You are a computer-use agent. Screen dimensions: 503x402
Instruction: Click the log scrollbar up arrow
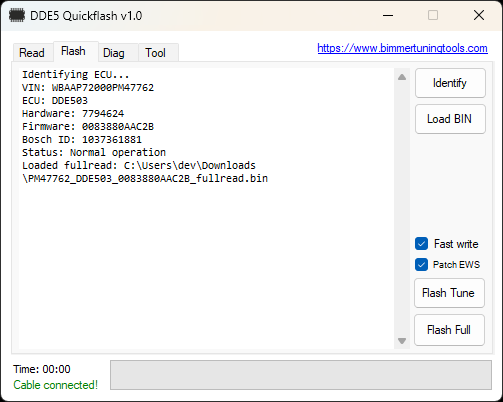pyautogui.click(x=402, y=77)
